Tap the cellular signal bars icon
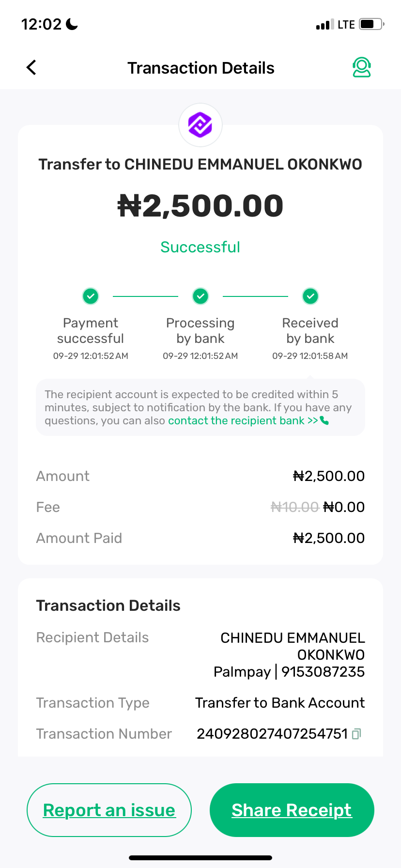This screenshot has width=401, height=868. 324,25
